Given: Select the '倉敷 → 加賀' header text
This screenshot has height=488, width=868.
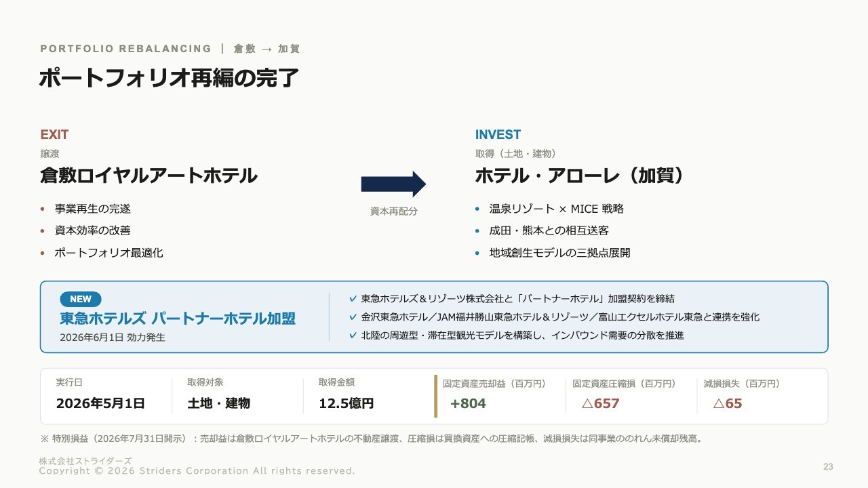Looking at the screenshot, I should coord(267,49).
